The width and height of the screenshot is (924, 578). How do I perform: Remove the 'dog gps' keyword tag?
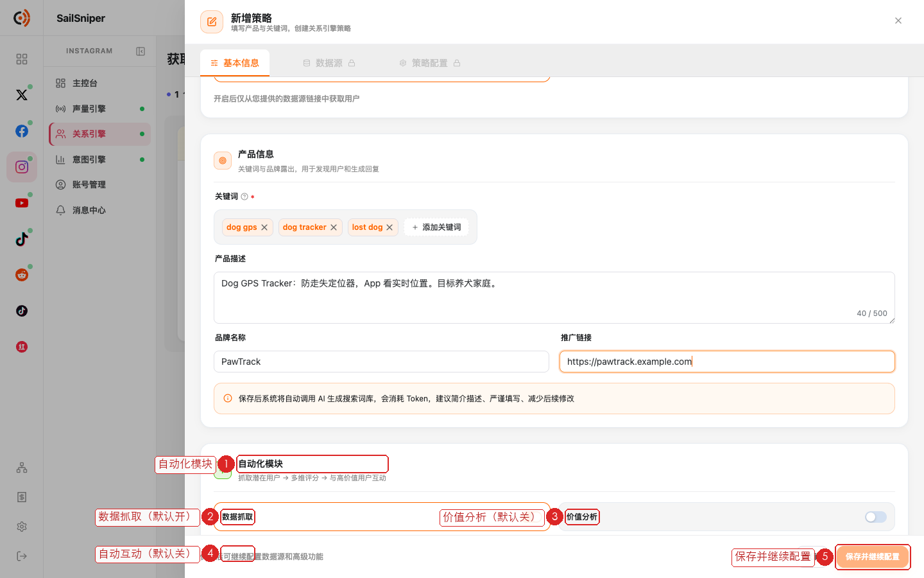click(x=264, y=227)
